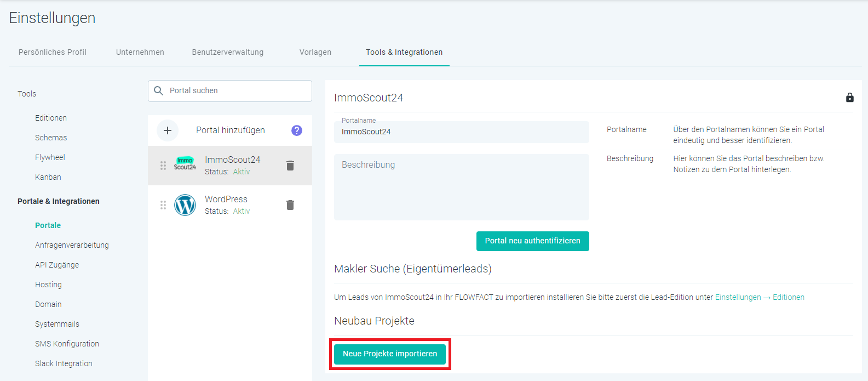Click the ImmoScout24 detail panel heading
This screenshot has height=381, width=868.
[x=369, y=98]
